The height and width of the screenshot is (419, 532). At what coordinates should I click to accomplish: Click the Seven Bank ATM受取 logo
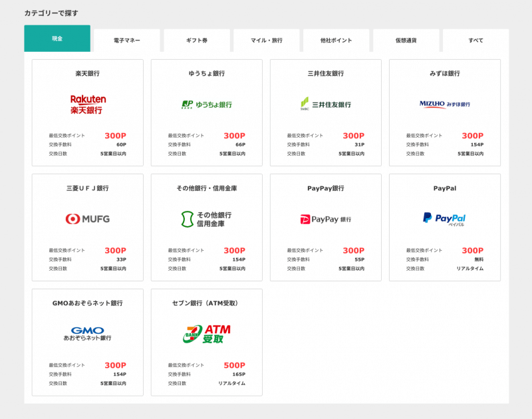tap(207, 334)
